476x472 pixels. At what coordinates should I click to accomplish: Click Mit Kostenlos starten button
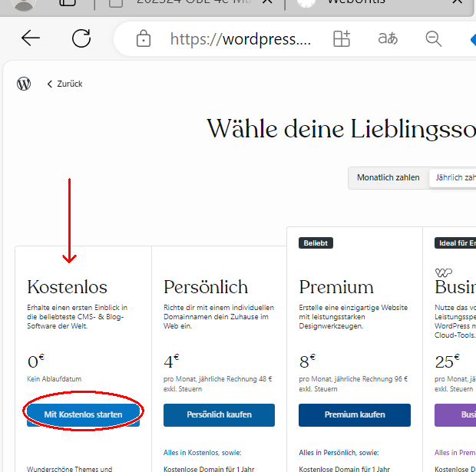pyautogui.click(x=83, y=414)
